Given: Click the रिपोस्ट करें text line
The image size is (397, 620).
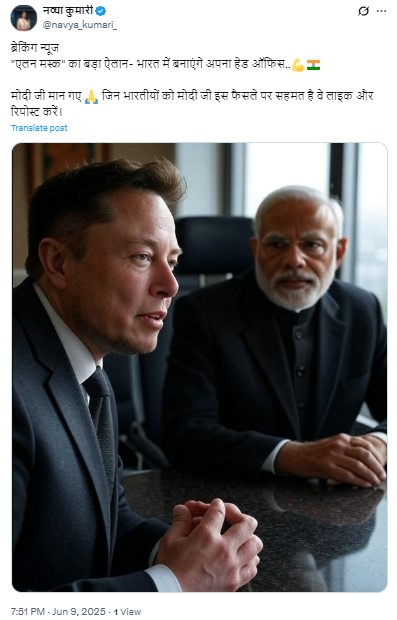Looking at the screenshot, I should (37, 112).
